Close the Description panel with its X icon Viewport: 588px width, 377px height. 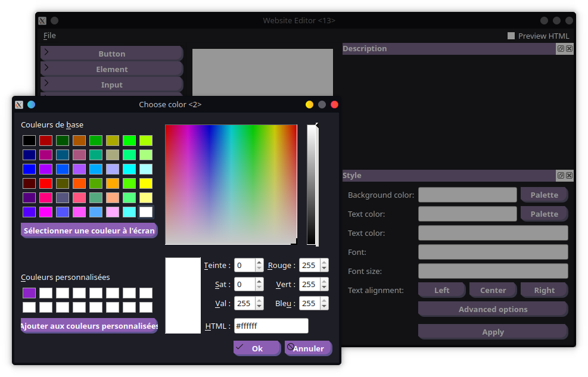pyautogui.click(x=569, y=49)
